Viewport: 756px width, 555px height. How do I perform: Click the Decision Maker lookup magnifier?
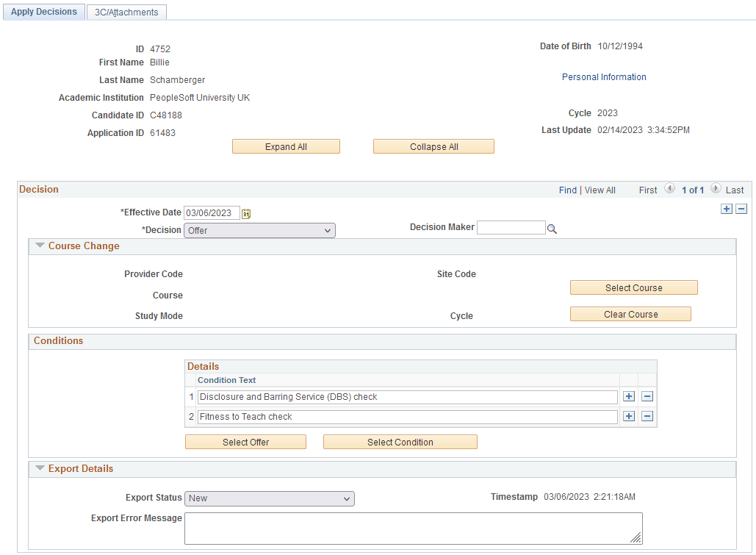(x=552, y=229)
